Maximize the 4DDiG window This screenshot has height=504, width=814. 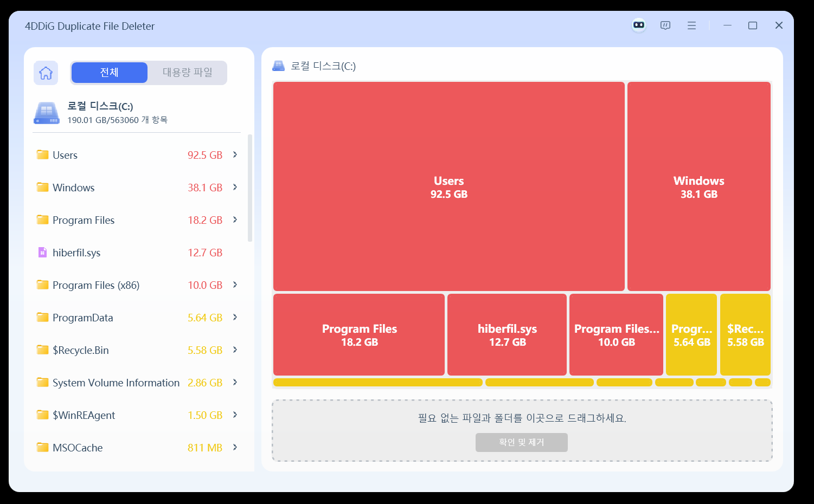[x=753, y=25]
